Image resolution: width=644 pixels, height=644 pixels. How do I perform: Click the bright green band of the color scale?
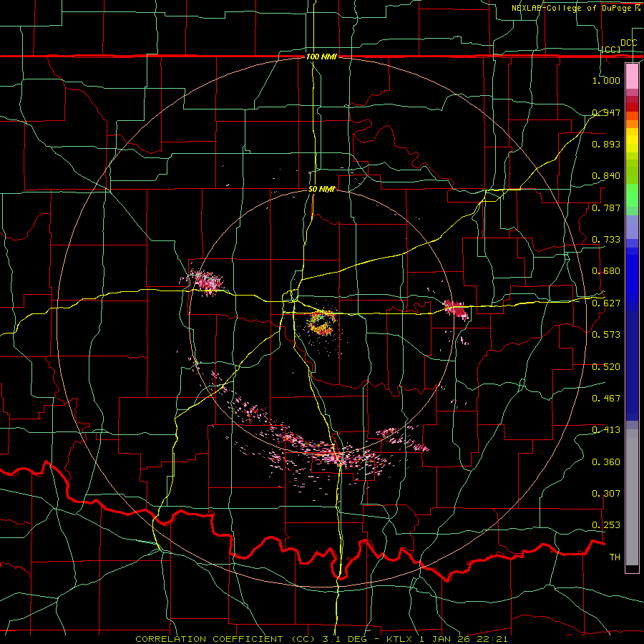point(632,195)
